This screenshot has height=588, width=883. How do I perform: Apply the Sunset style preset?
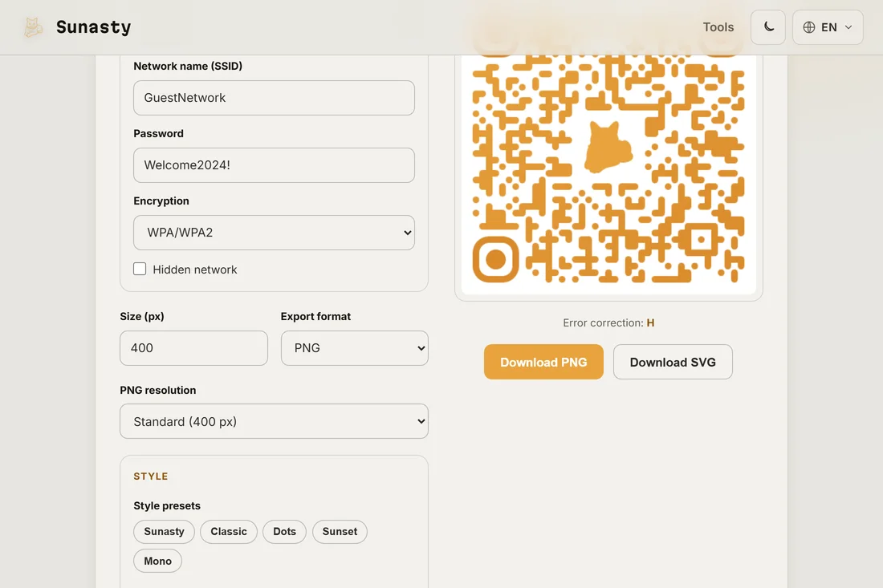click(340, 532)
